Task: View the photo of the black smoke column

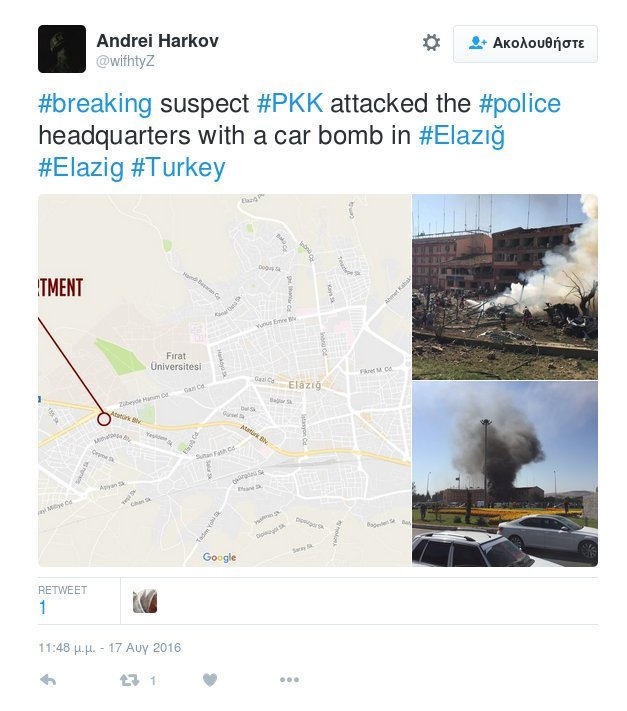Action: tap(505, 474)
